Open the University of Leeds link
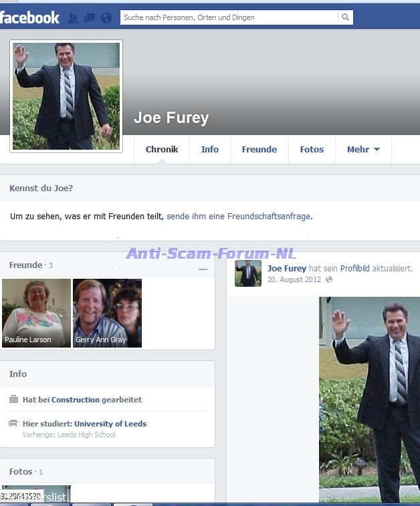 coord(110,424)
